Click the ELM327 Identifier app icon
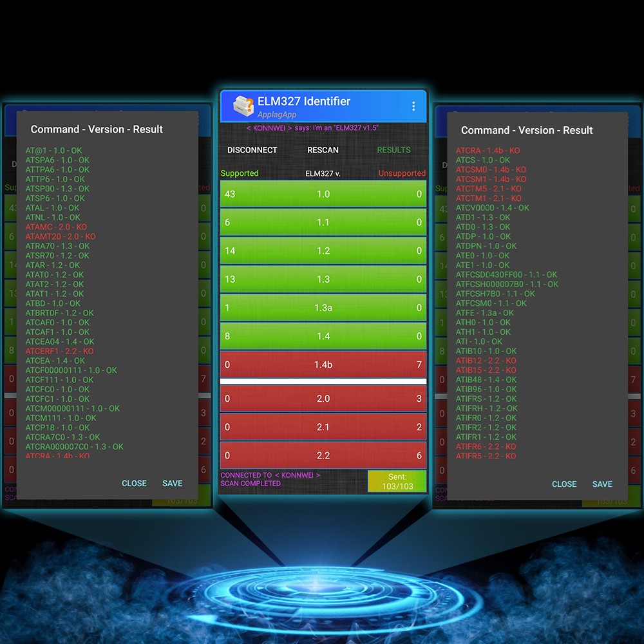 [x=243, y=106]
